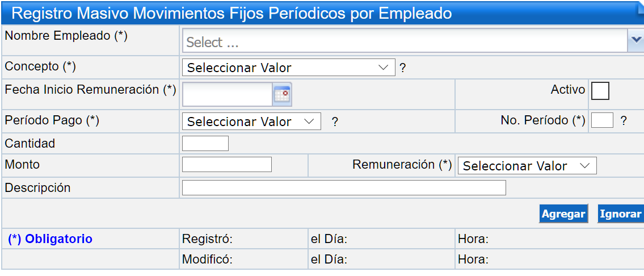Click the Agregar button
The image size is (644, 276).
point(563,214)
